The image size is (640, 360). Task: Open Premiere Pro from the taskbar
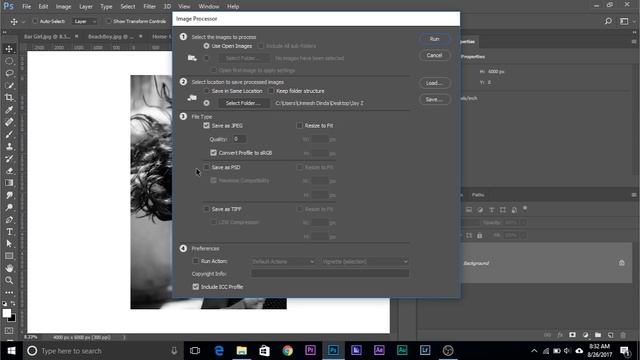pyautogui.click(x=310, y=350)
